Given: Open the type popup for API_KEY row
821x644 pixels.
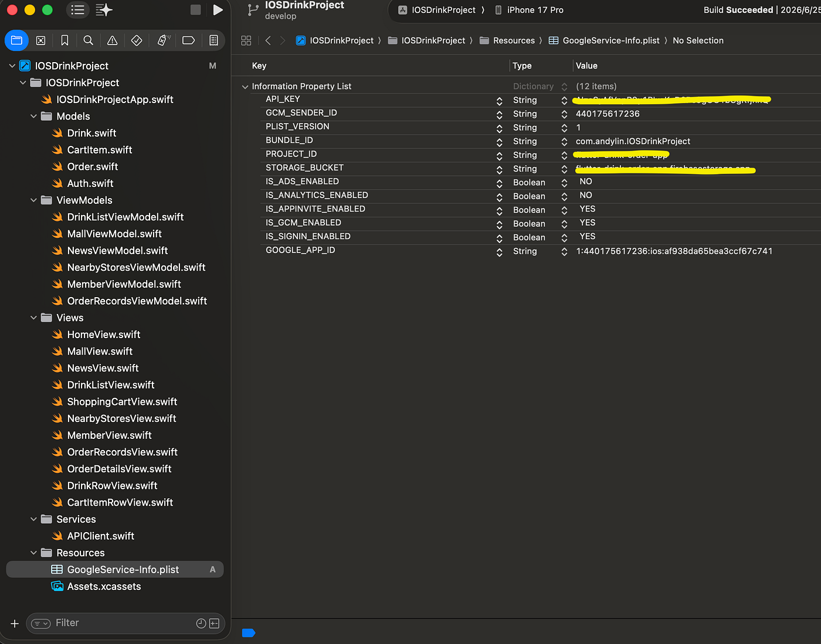Looking at the screenshot, I should tap(564, 100).
